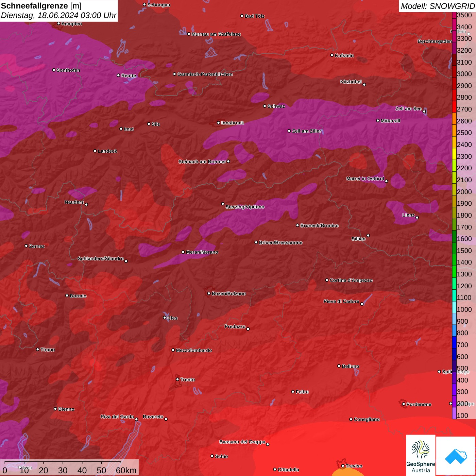Click the 'Kitzbühel' map label
The image size is (476, 476).
coord(351,82)
